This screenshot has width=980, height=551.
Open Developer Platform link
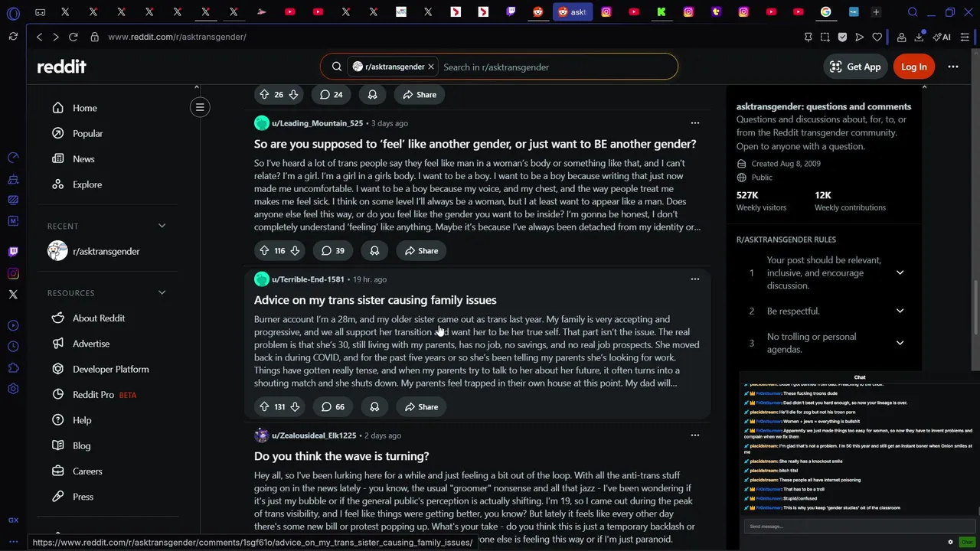(111, 369)
